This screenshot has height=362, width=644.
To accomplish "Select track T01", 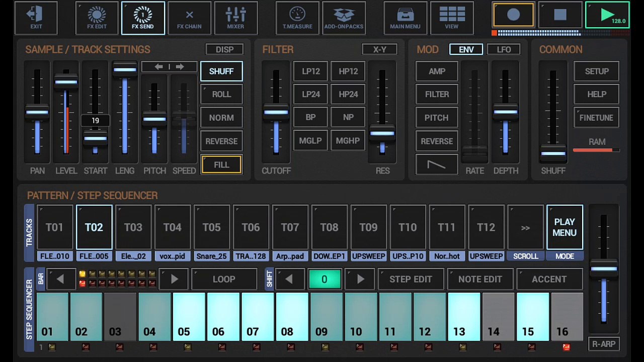I will (x=55, y=227).
